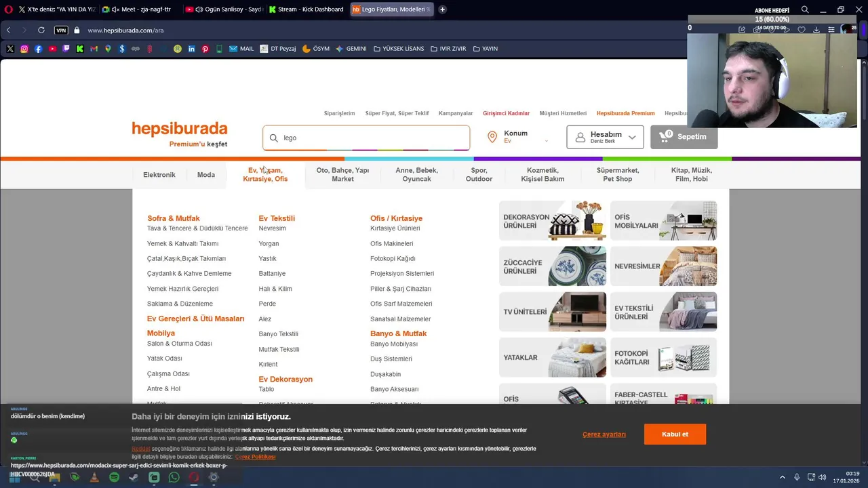
Task: Open the Spor, Outdoor menu
Action: tap(479, 175)
